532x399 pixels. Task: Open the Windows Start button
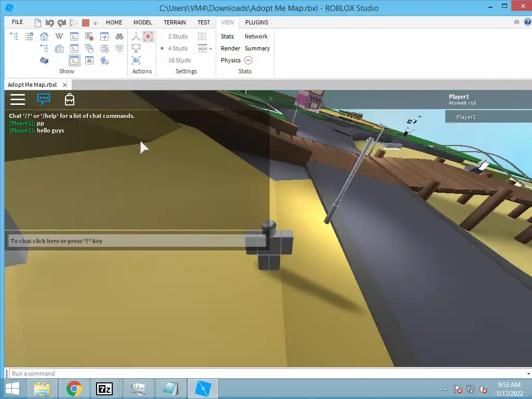pos(12,389)
